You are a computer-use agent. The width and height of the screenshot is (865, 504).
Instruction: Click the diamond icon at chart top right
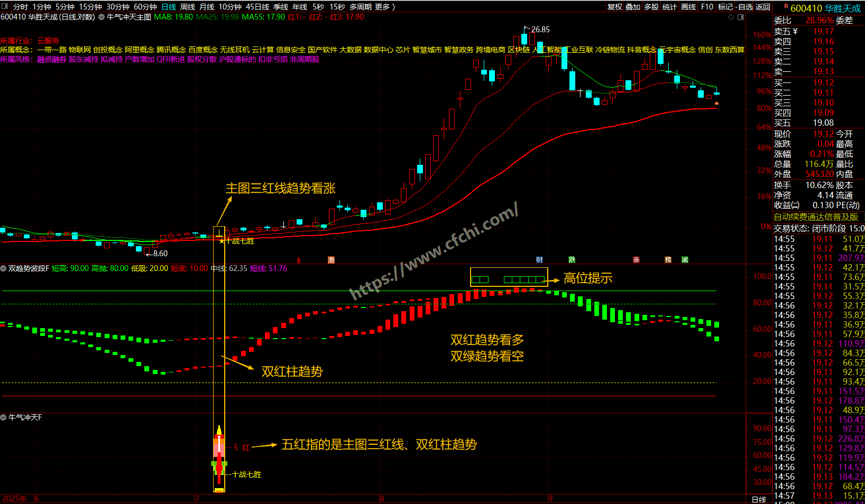coord(731,17)
